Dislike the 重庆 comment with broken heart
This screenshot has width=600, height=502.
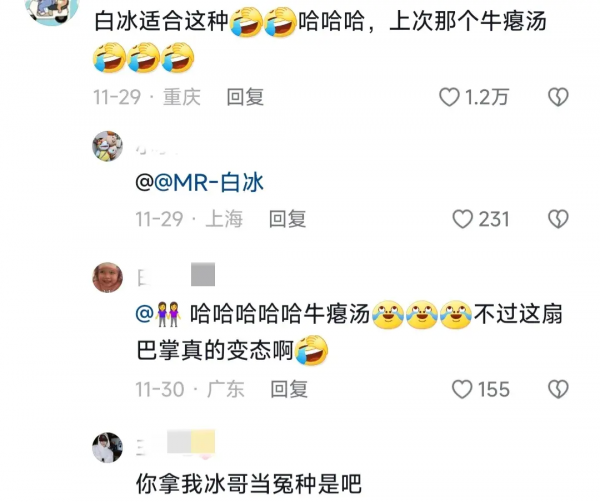[x=558, y=97]
